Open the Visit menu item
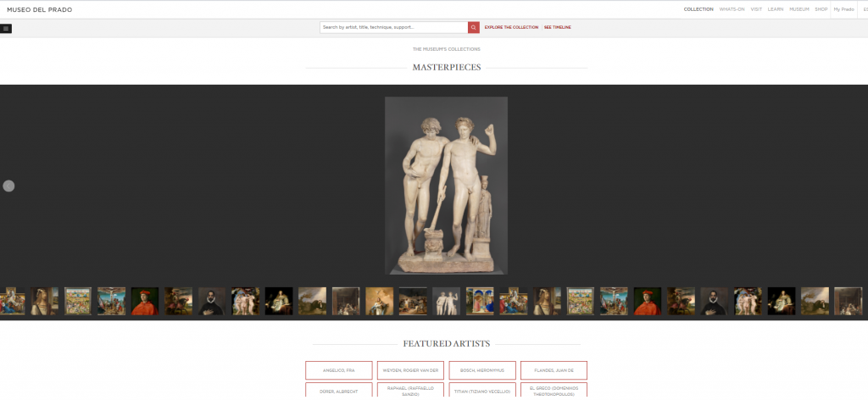868x400 pixels. [x=756, y=9]
